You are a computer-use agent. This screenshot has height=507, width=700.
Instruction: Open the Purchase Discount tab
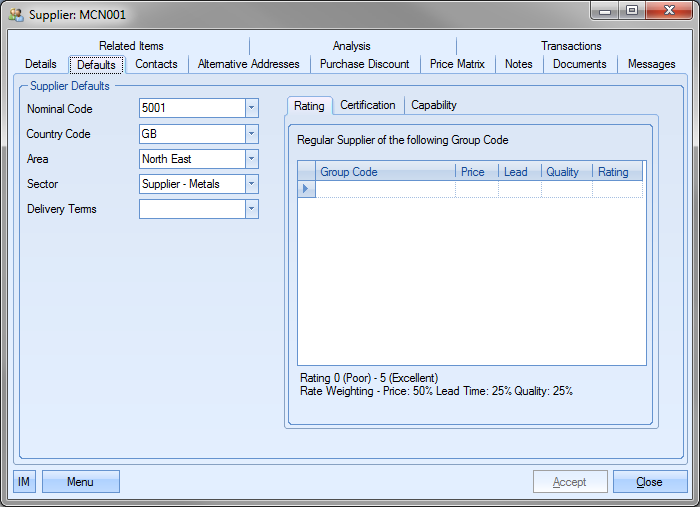pos(364,64)
